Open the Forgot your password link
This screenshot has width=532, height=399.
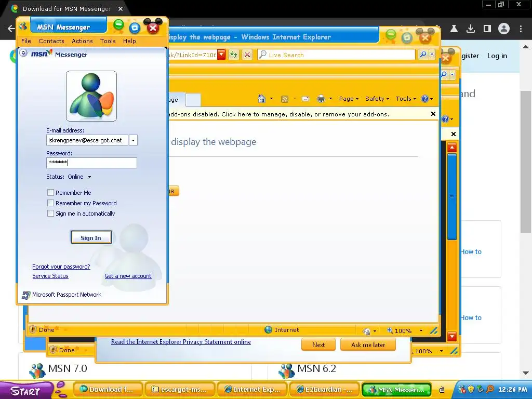coord(61,267)
